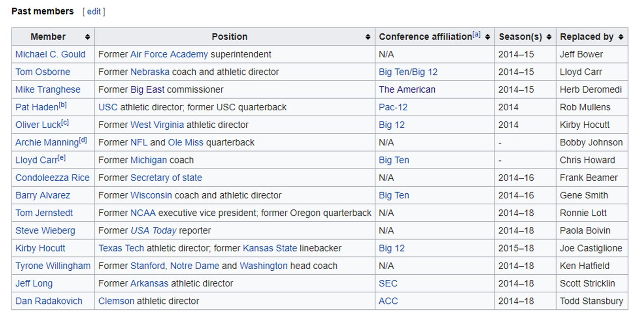
Task: Open footnote [b] next to Pat Haden
Action: click(x=63, y=105)
